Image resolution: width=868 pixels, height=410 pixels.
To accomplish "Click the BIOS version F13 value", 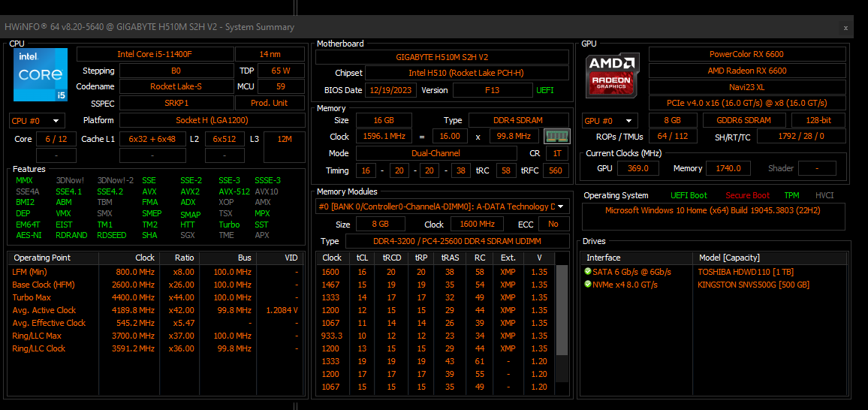I will point(492,90).
